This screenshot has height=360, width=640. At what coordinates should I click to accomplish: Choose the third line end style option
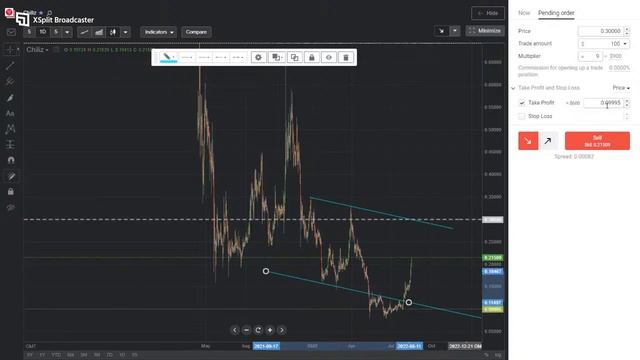[x=221, y=58]
